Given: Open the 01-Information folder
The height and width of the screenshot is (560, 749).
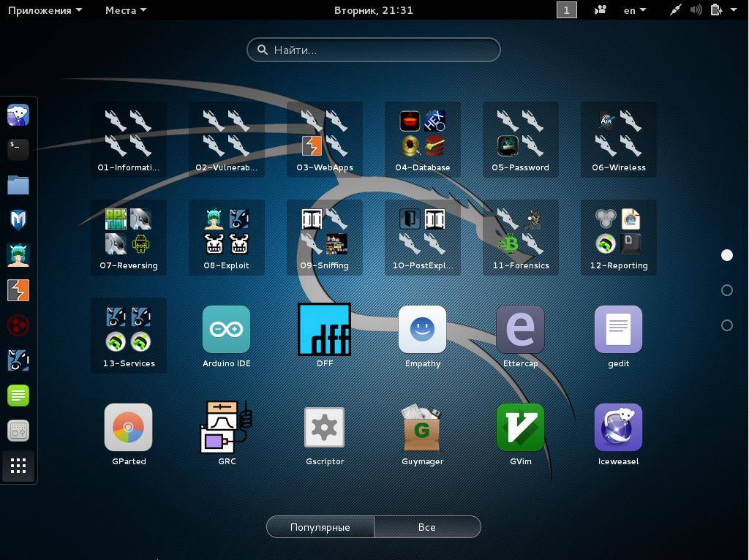Looking at the screenshot, I should pyautogui.click(x=129, y=139).
